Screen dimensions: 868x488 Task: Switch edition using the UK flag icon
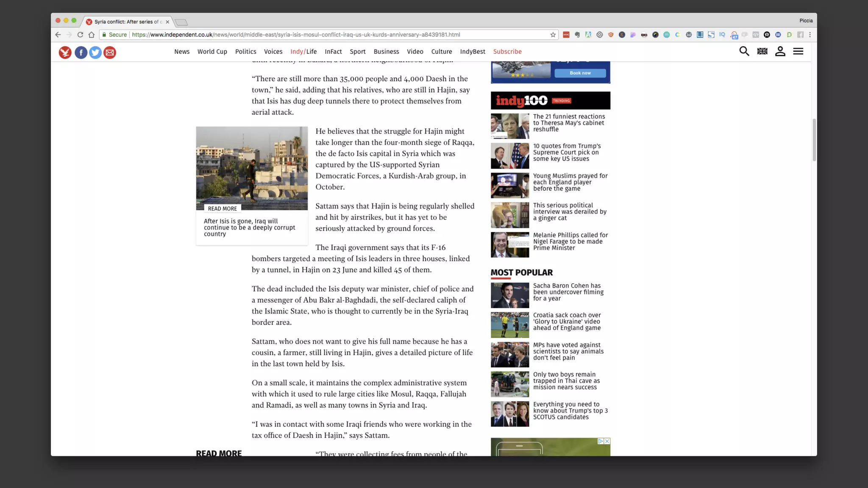tap(762, 51)
